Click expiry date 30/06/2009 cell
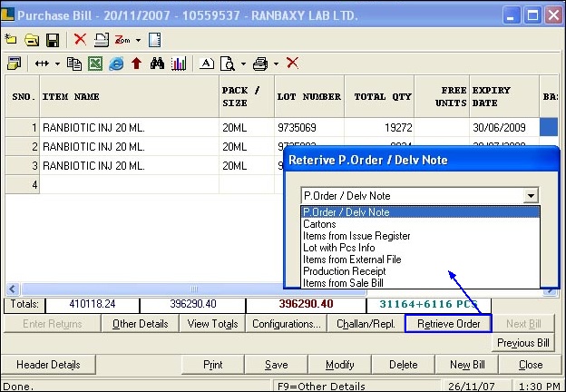Image resolution: width=566 pixels, height=392 pixels. 504,127
